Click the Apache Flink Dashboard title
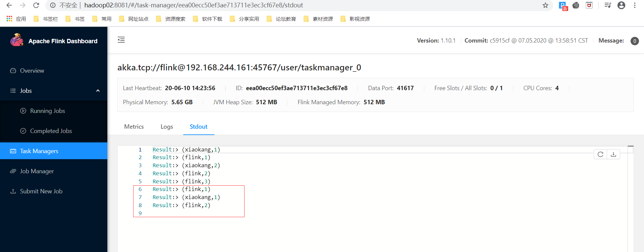 [63, 41]
